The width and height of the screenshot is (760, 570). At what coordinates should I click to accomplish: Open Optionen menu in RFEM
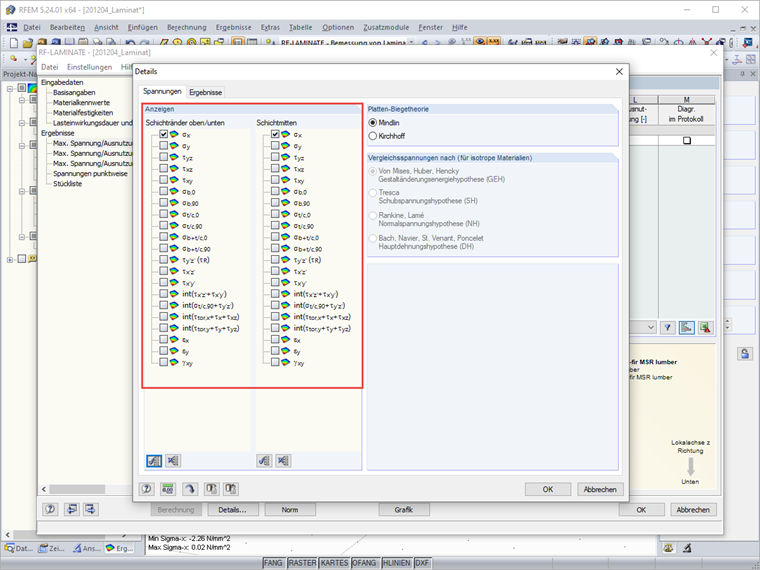pos(338,28)
